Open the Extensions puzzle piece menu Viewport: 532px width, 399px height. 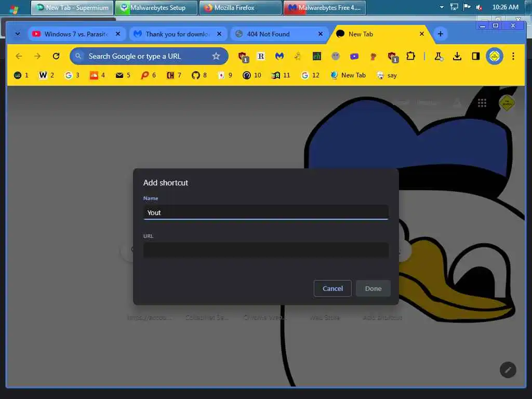(410, 56)
